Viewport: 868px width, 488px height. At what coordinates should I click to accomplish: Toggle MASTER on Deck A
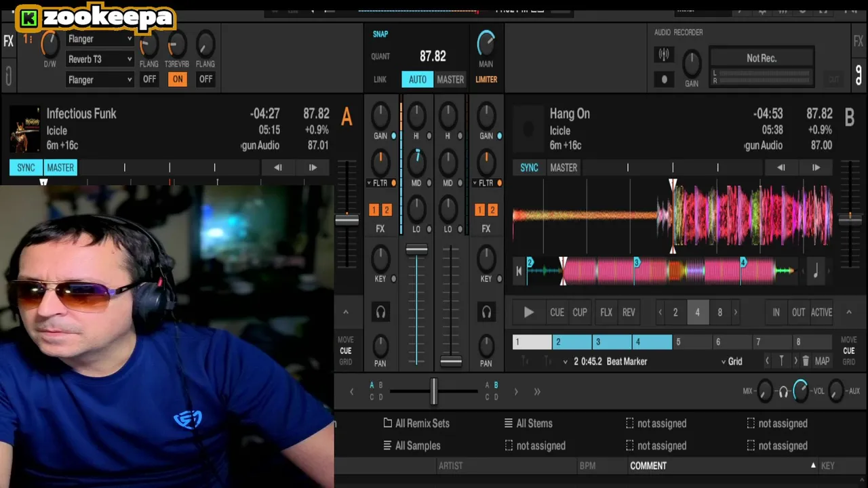pyautogui.click(x=60, y=167)
